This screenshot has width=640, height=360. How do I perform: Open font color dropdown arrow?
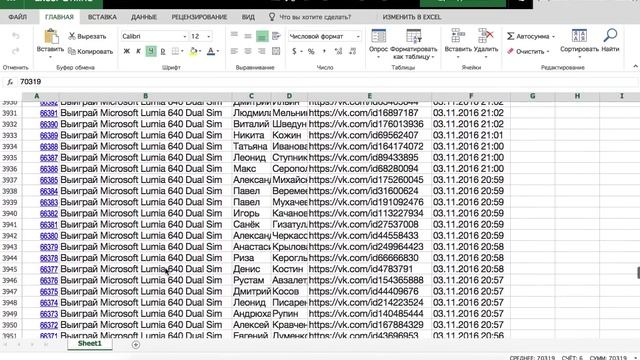218,51
